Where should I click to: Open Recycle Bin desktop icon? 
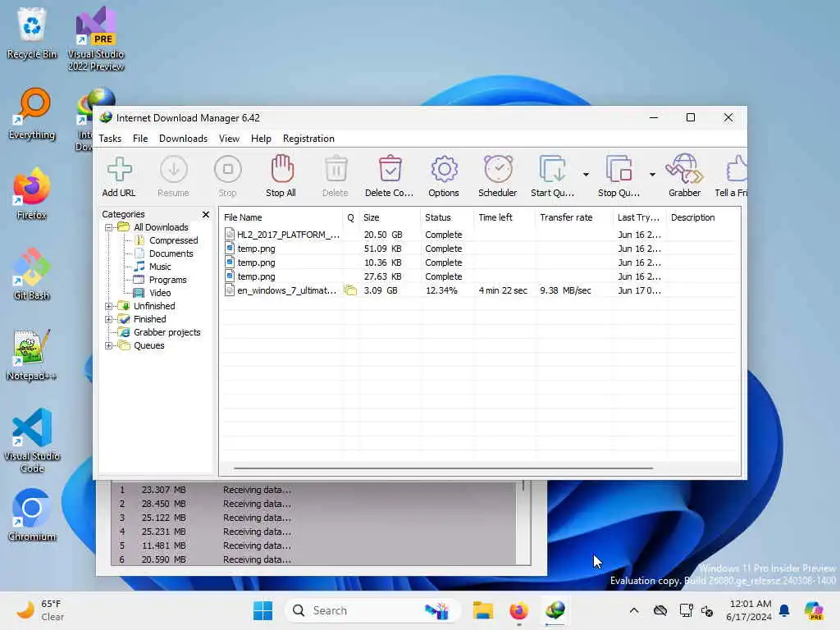(x=32, y=33)
